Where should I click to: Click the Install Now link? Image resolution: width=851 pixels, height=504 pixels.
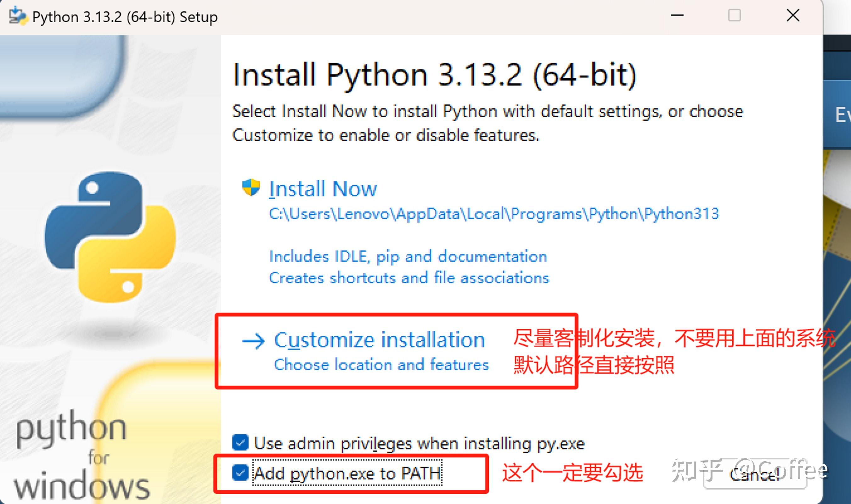(x=323, y=189)
